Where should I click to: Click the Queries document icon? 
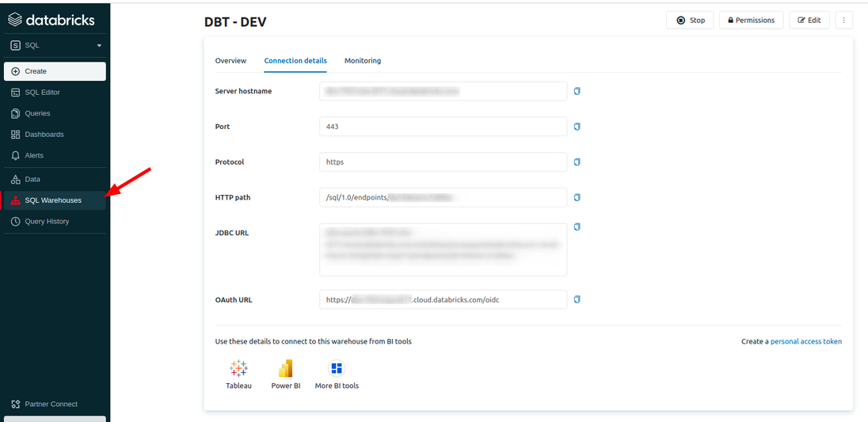(16, 113)
